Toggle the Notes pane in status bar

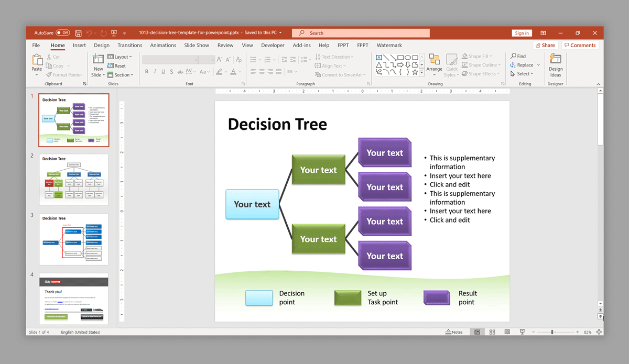pyautogui.click(x=454, y=332)
